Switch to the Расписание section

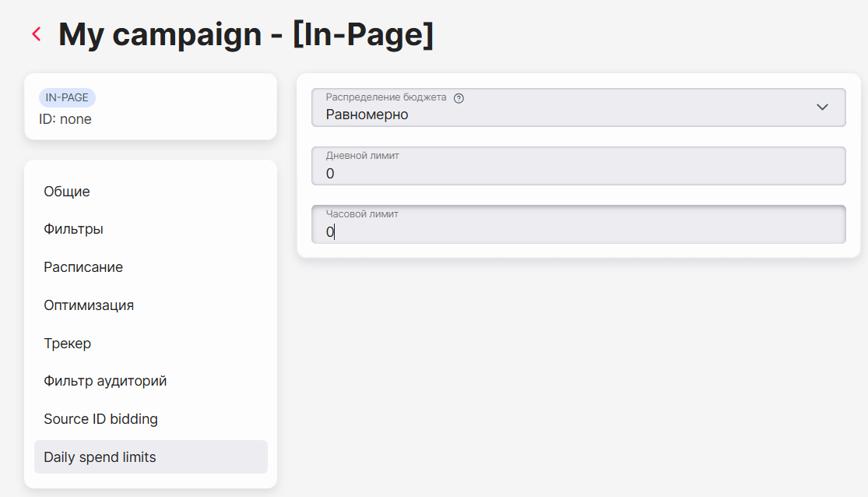pyautogui.click(x=83, y=267)
